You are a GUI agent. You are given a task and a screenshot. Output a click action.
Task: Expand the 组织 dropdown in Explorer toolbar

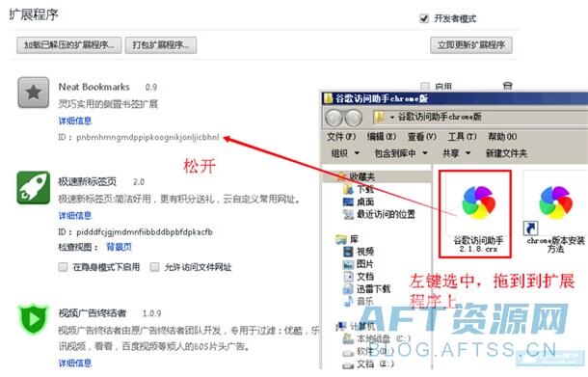point(345,153)
